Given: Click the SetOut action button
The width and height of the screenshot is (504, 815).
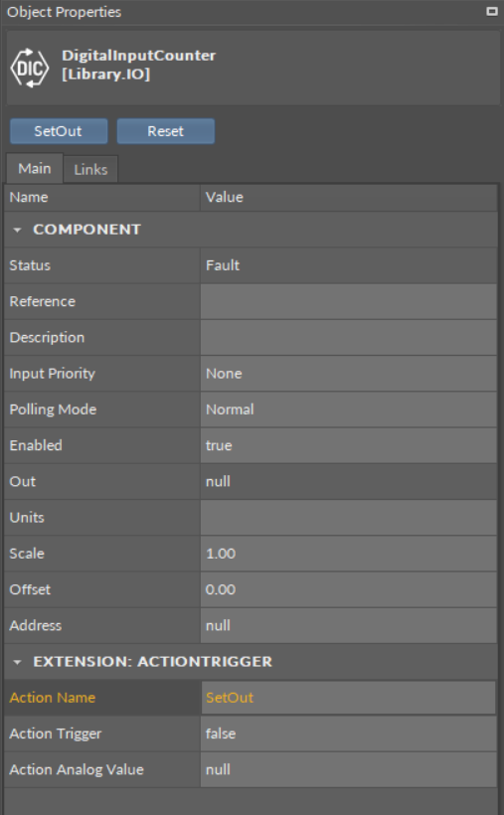Looking at the screenshot, I should click(59, 131).
